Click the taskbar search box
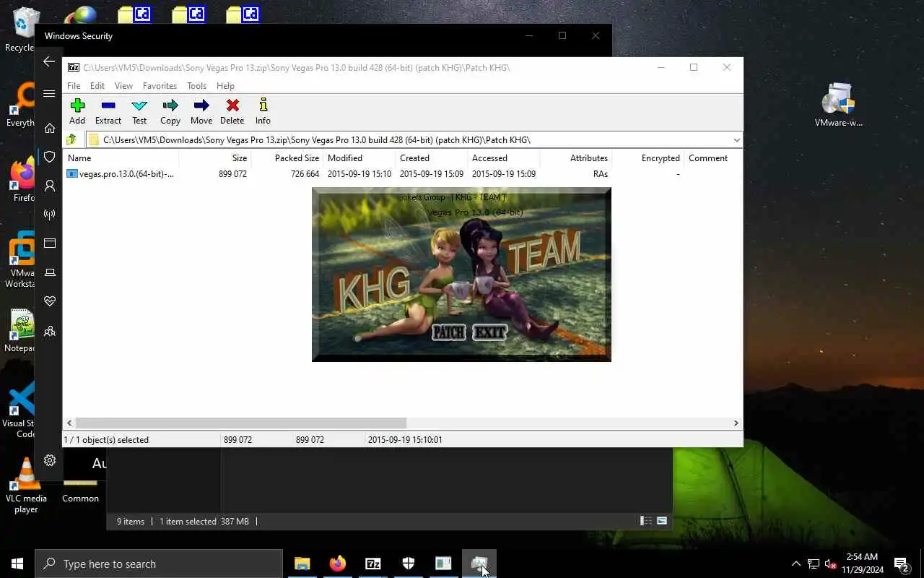924x578 pixels. click(159, 564)
